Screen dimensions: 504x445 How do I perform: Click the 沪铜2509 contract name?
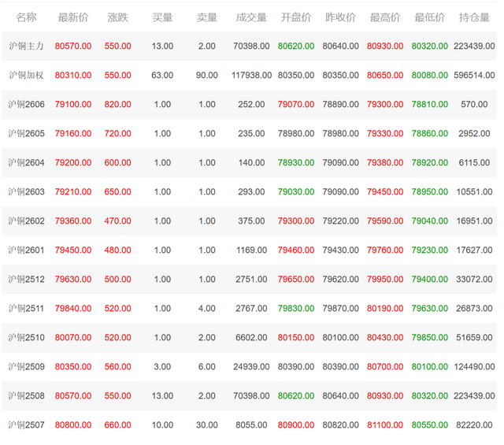click(26, 366)
